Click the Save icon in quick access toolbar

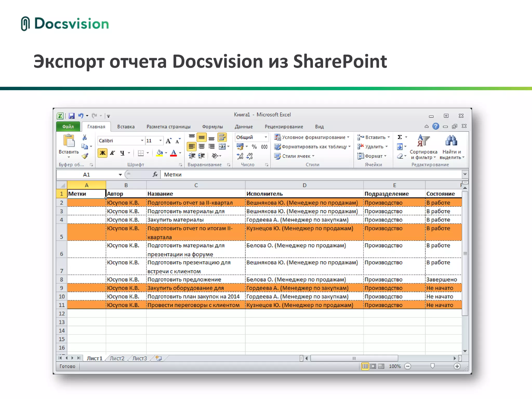[x=72, y=116]
